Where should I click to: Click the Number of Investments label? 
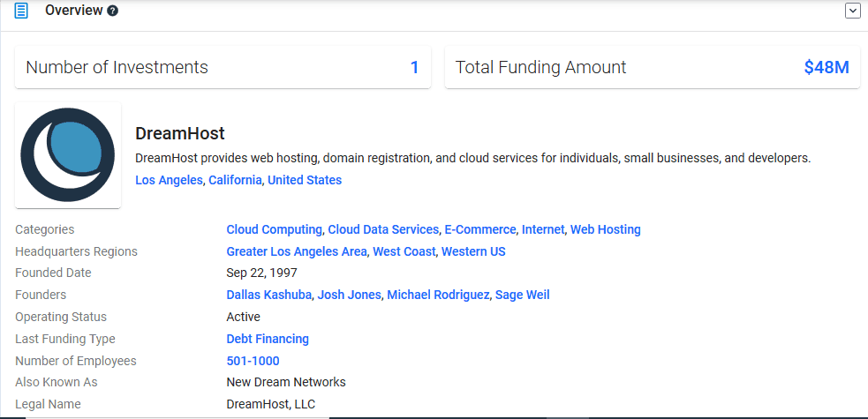tap(117, 67)
